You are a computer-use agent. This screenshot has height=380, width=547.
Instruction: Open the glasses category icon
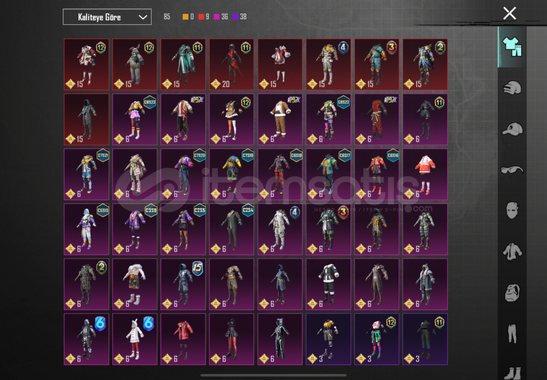tap(512, 170)
